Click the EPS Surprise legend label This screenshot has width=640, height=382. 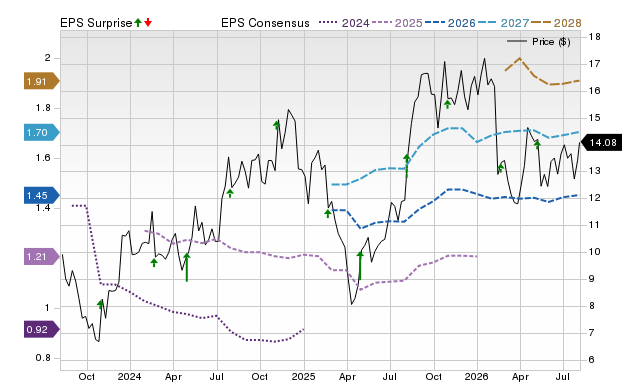click(96, 23)
